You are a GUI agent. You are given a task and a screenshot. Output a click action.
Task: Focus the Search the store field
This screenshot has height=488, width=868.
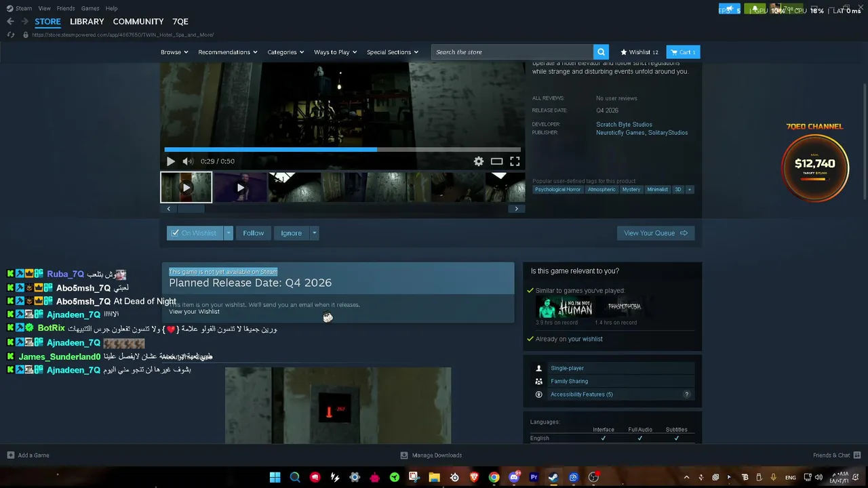coord(513,52)
